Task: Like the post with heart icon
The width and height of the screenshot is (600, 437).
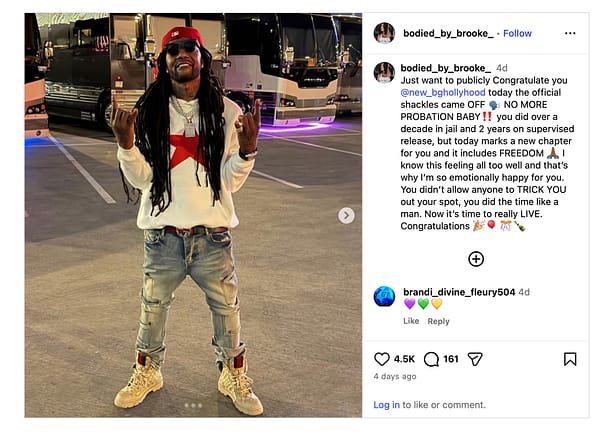Action: point(382,359)
